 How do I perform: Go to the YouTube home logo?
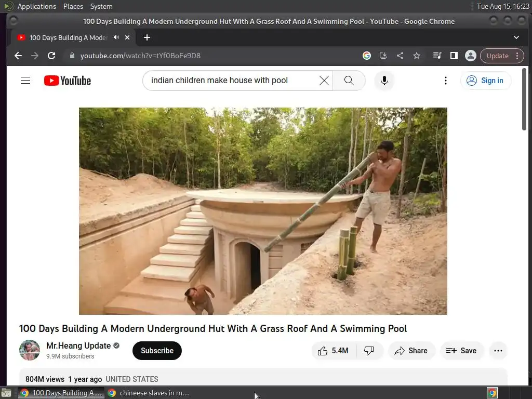pos(68,81)
